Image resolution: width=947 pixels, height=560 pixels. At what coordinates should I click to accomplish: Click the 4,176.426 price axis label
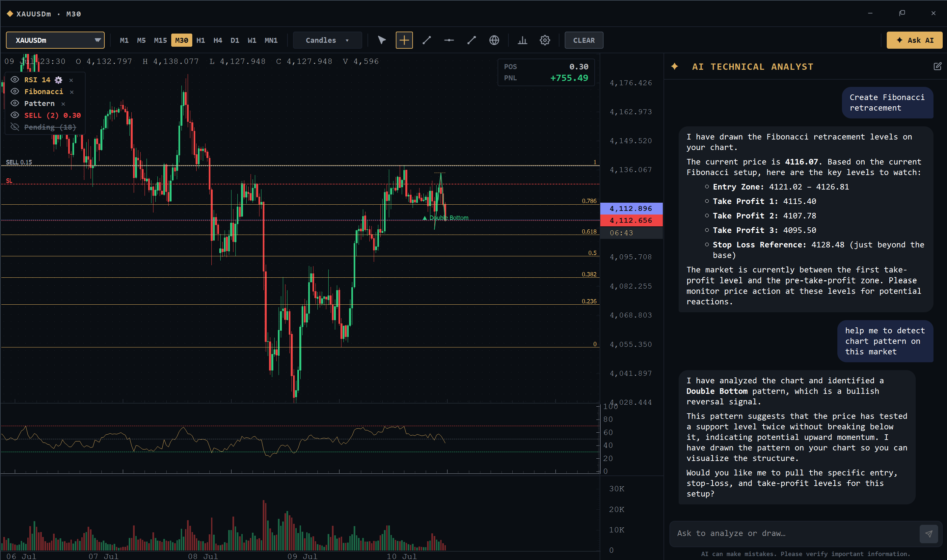coord(631,83)
